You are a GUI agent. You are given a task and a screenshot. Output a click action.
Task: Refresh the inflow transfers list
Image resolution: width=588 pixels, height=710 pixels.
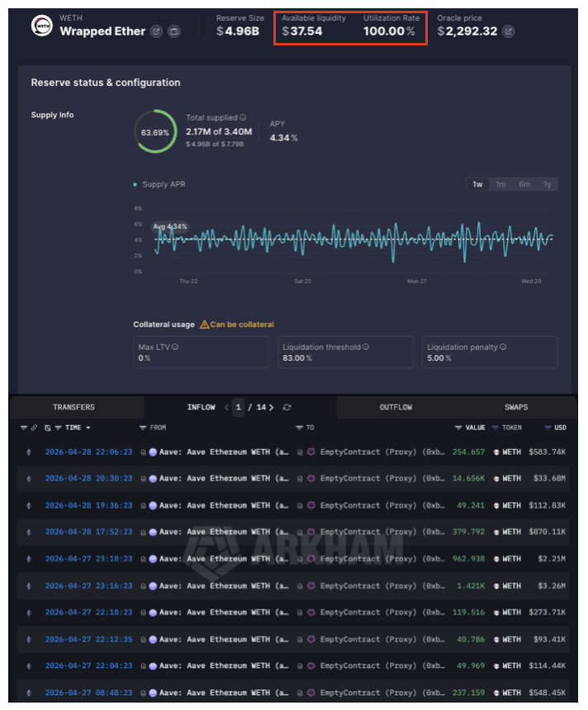tap(287, 407)
